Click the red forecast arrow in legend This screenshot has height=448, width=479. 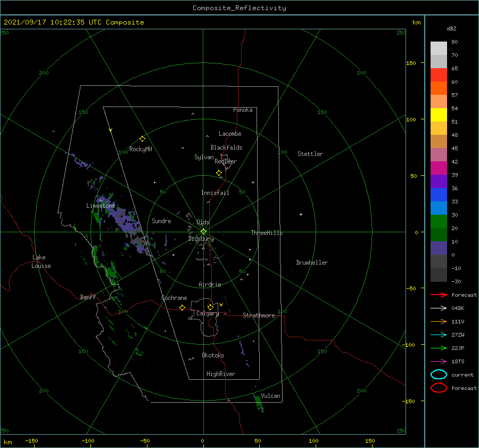(439, 295)
